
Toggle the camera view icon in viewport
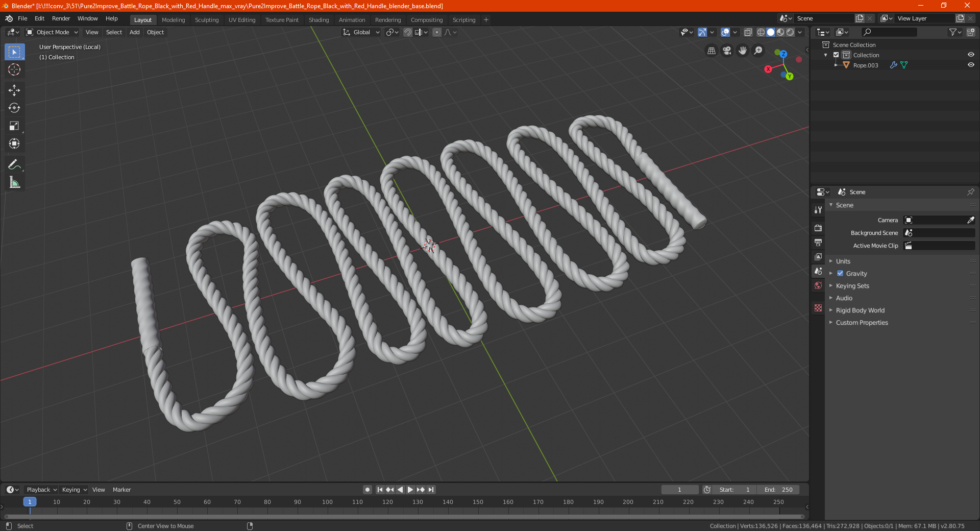point(727,51)
